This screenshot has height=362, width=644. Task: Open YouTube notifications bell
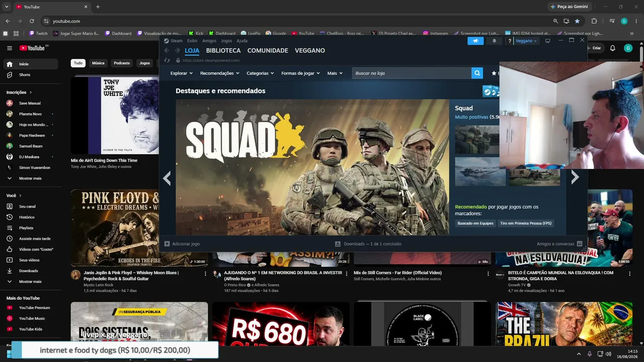pos(612,48)
